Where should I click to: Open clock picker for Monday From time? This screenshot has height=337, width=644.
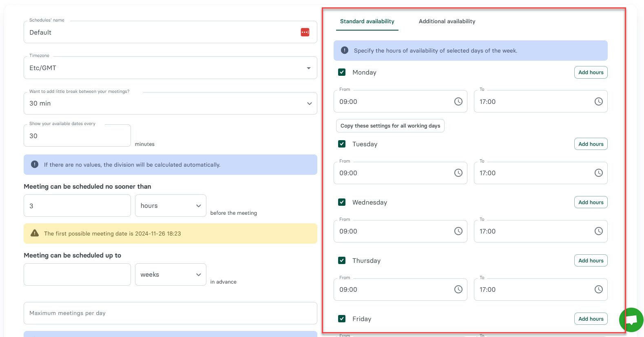458,101
